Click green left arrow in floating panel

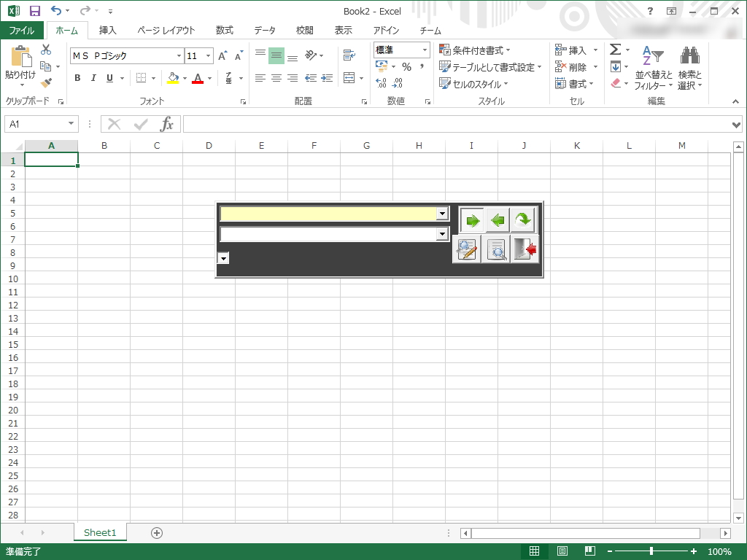pos(498,220)
